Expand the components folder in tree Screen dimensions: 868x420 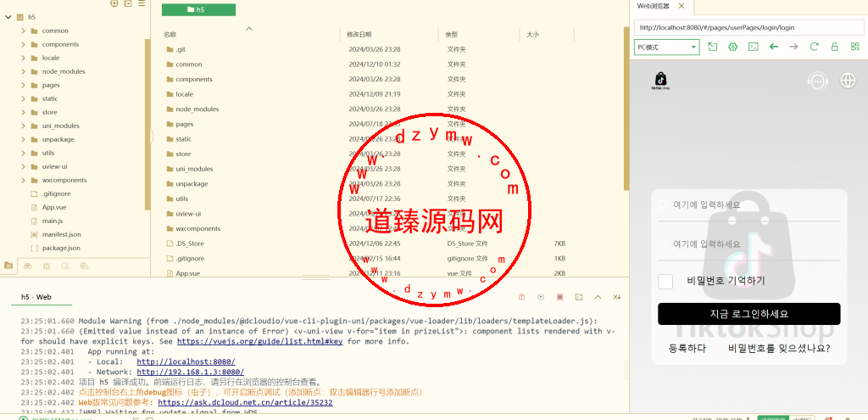pos(23,44)
